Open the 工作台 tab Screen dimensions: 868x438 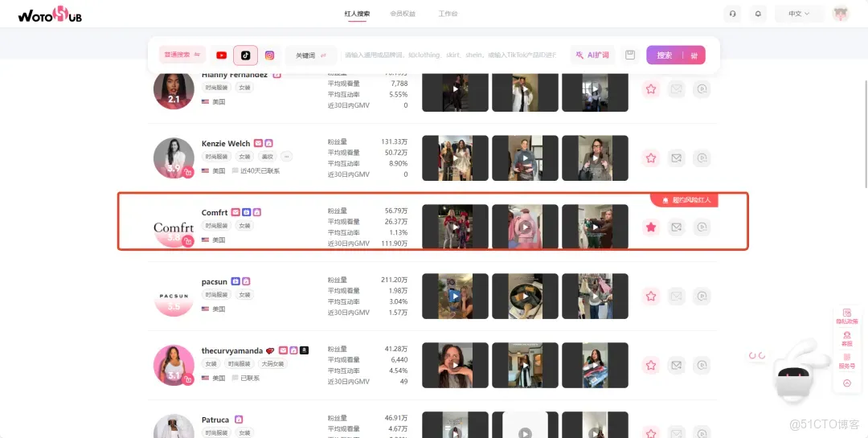[x=448, y=14]
